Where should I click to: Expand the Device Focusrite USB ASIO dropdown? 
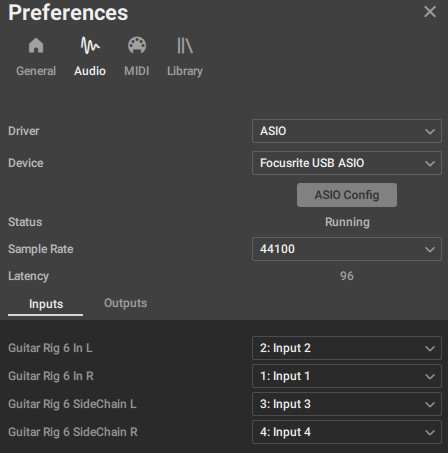pyautogui.click(x=347, y=163)
